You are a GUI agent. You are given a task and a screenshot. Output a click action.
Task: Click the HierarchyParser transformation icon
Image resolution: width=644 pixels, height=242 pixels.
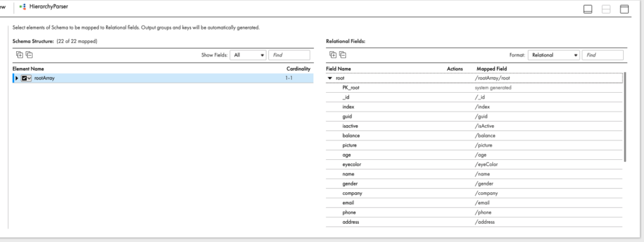point(23,7)
